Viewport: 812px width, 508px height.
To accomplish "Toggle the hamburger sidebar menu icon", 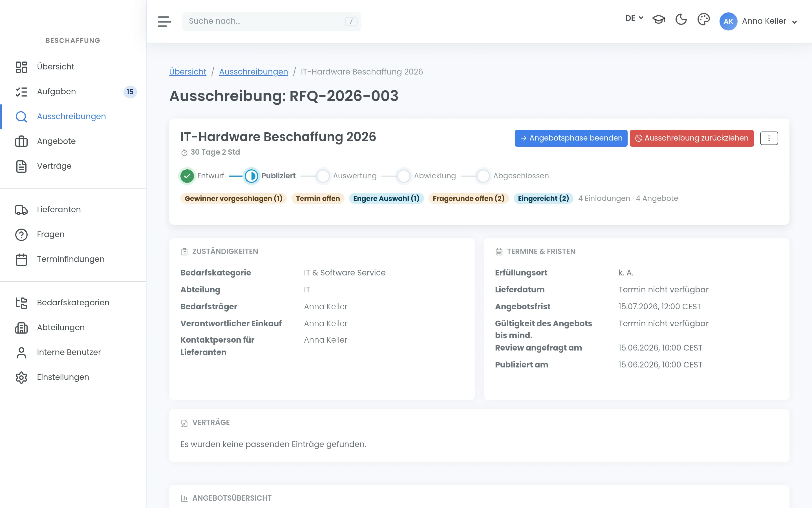I will coord(164,21).
